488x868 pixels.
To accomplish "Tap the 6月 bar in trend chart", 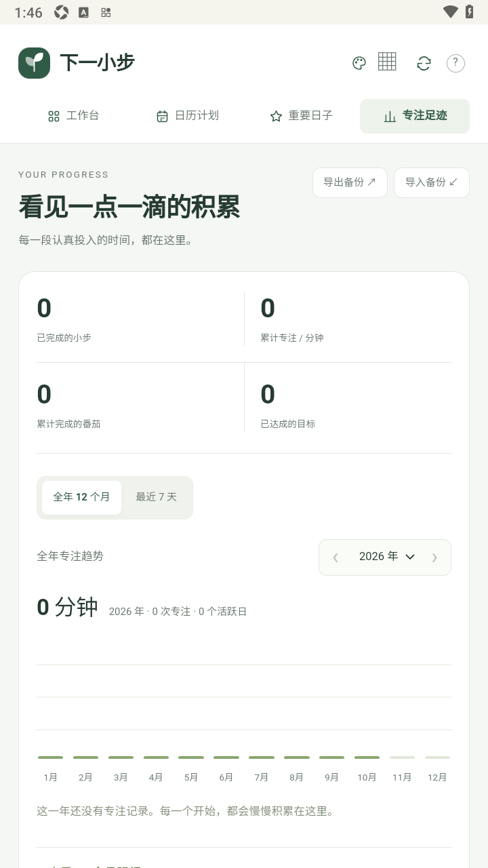I will point(226,757).
